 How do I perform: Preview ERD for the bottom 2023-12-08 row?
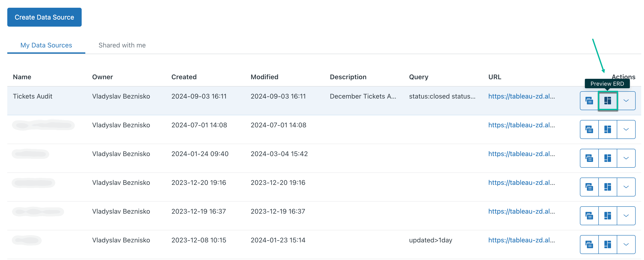click(608, 244)
